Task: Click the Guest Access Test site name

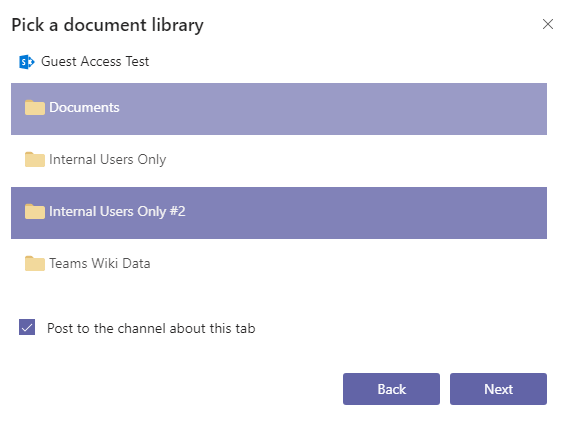Action: [95, 62]
